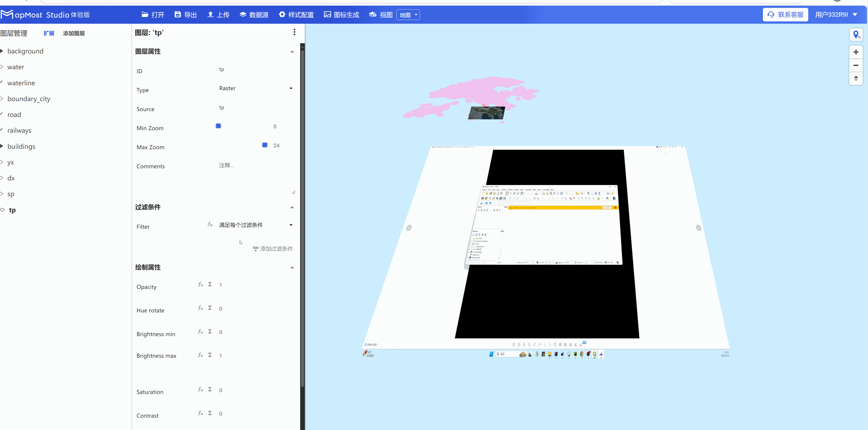The height and width of the screenshot is (430, 868).
Task: Open the three-dot menu for layer 'tp'
Action: pos(294,32)
